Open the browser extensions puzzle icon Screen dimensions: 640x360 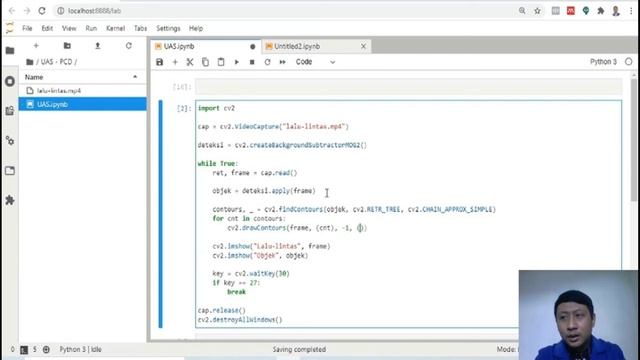click(x=601, y=11)
